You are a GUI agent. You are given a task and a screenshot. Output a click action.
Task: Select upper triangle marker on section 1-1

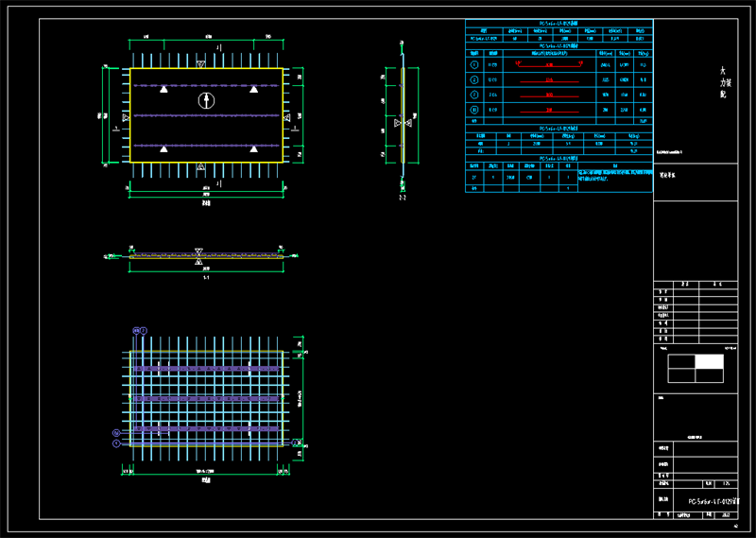point(198,252)
